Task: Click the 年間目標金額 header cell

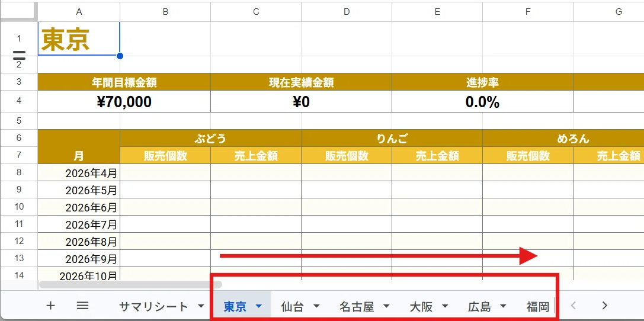Action: pos(124,82)
